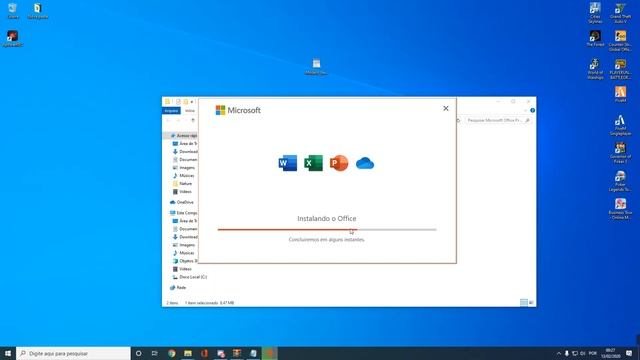The width and height of the screenshot is (640, 360).
Task: Click the POR language indicator
Action: click(x=593, y=353)
